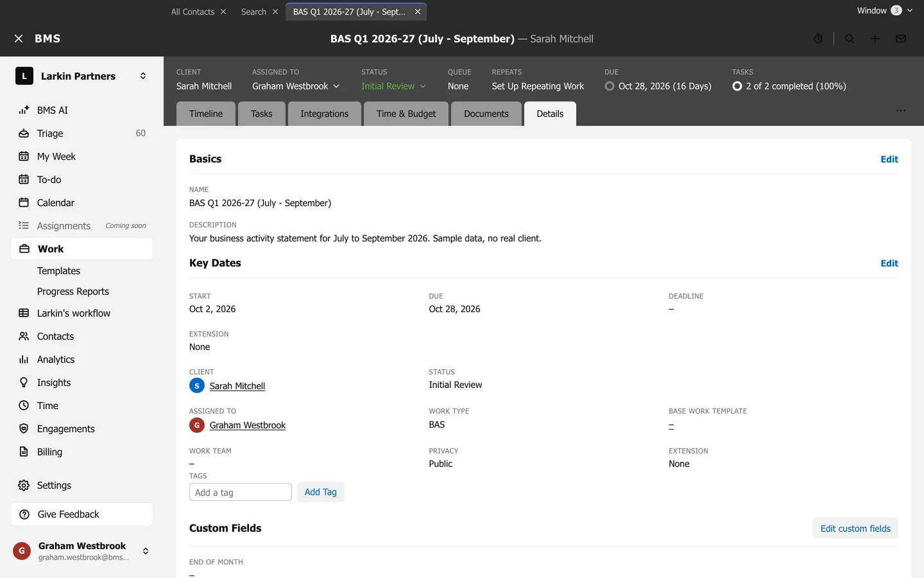Open the Window menu dropdown
The width and height of the screenshot is (924, 578).
pyautogui.click(x=885, y=10)
